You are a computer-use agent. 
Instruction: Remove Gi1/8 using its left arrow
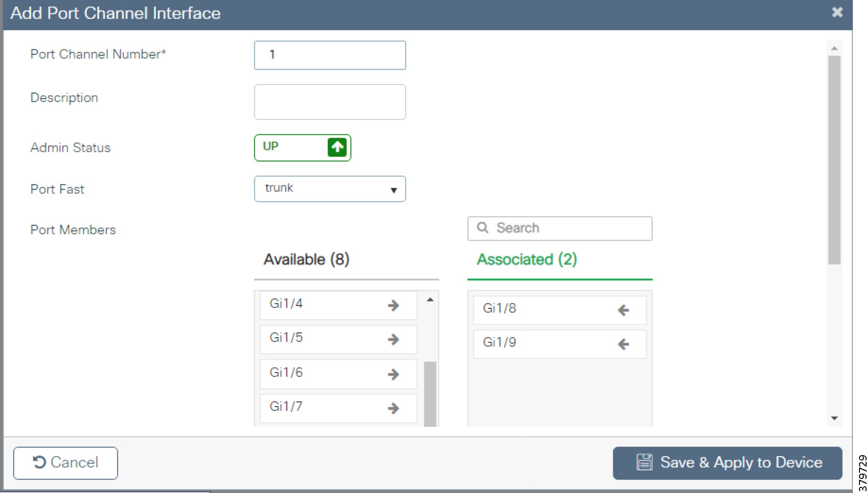pyautogui.click(x=623, y=310)
